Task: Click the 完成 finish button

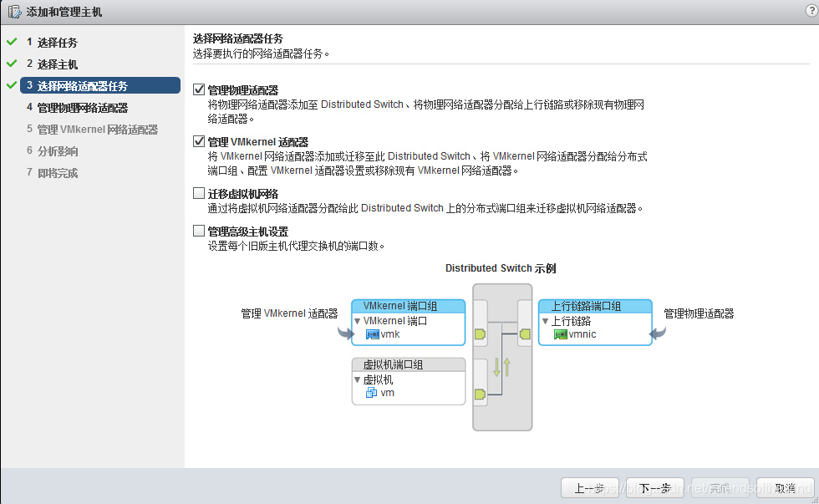Action: pos(720,488)
